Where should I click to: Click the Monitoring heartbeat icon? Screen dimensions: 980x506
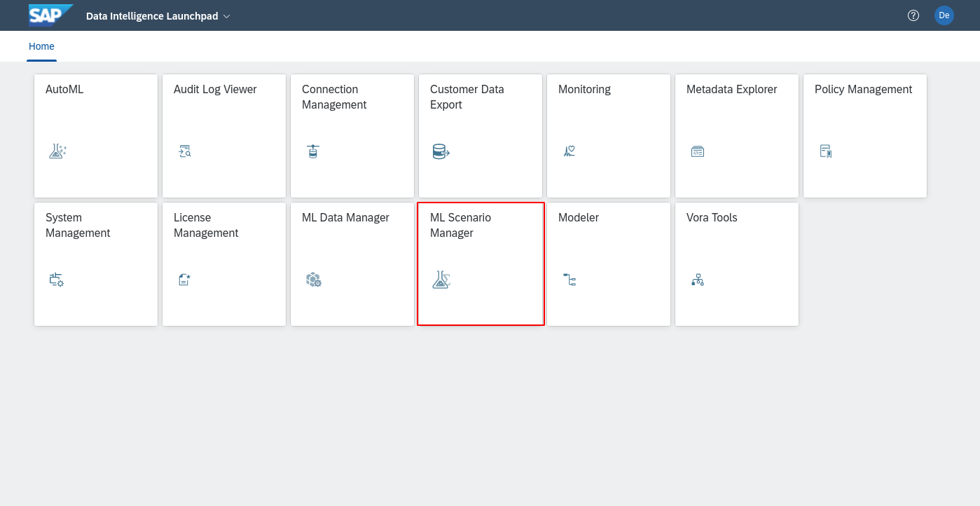[x=569, y=151]
